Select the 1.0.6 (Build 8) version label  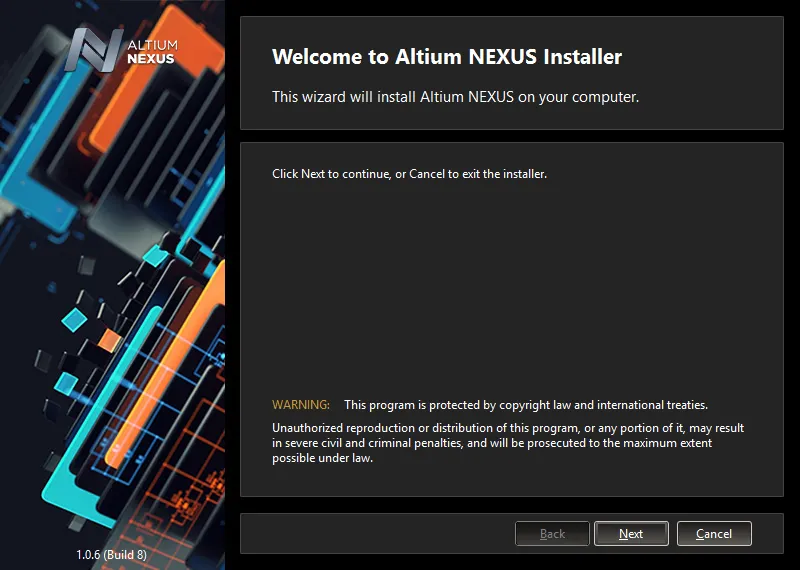click(111, 554)
